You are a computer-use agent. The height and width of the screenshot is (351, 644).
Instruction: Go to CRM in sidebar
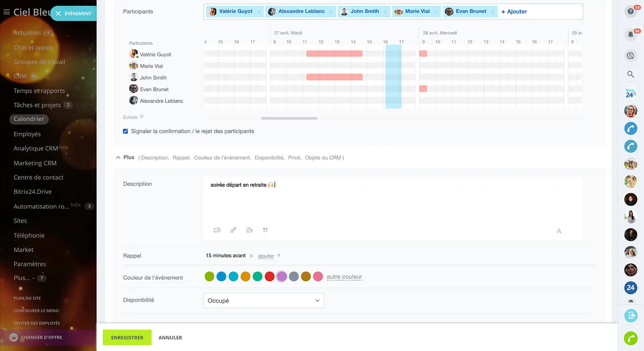click(x=20, y=76)
